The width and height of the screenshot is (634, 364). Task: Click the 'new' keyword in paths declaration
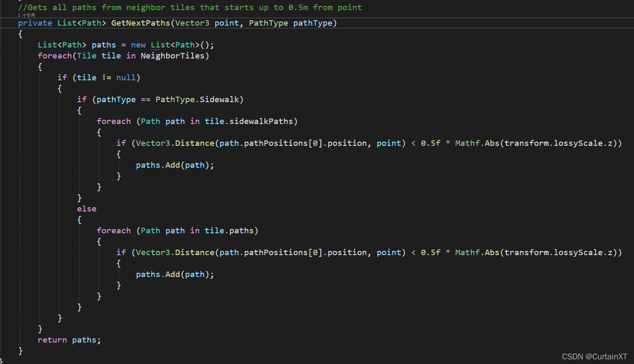pyautogui.click(x=138, y=45)
